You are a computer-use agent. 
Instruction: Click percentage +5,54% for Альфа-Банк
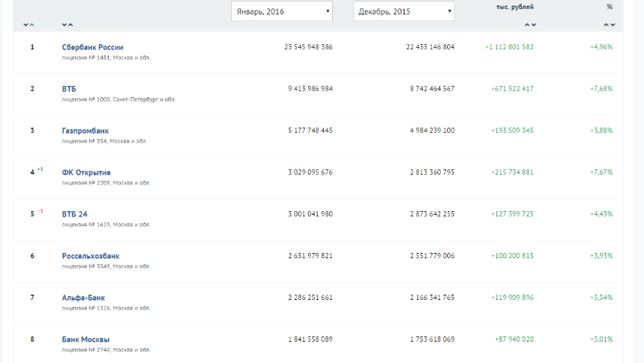click(601, 298)
